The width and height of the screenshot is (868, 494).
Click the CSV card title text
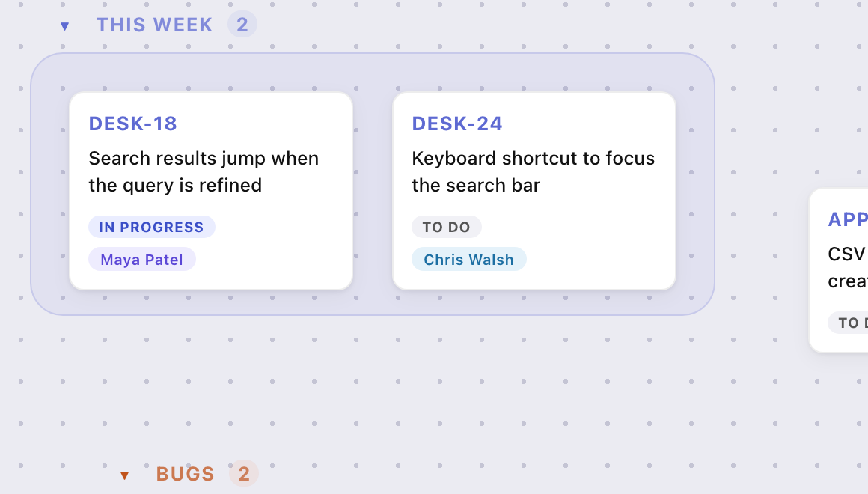(848, 267)
